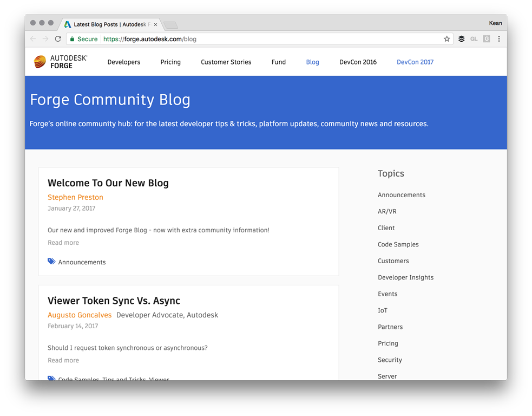
Task: Close the Latest Blog Posts tab
Action: (155, 24)
